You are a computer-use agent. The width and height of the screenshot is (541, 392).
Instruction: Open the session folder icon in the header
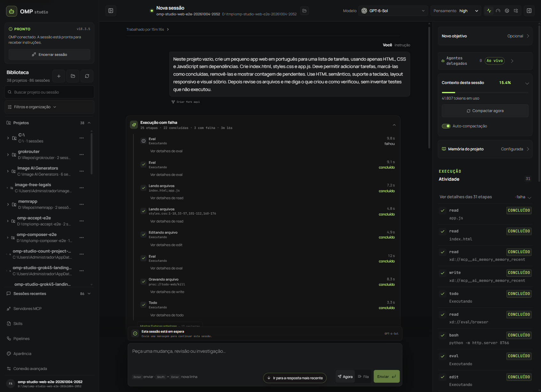pyautogui.click(x=304, y=11)
